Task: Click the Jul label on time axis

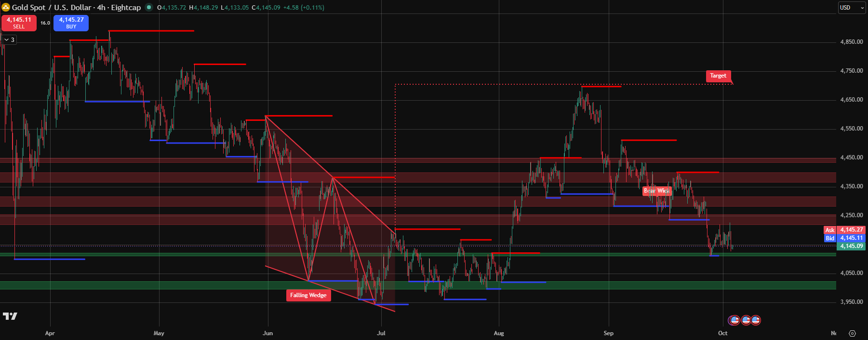Action: point(381,333)
